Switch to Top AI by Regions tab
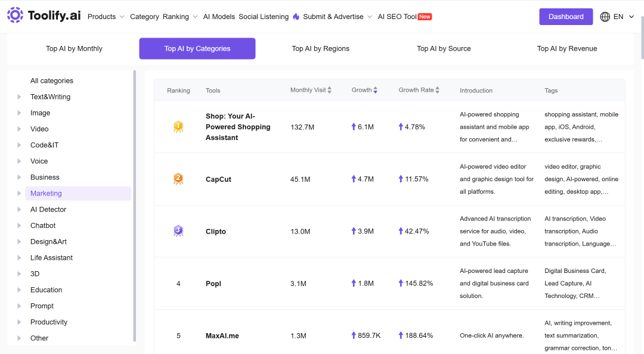 coord(320,48)
